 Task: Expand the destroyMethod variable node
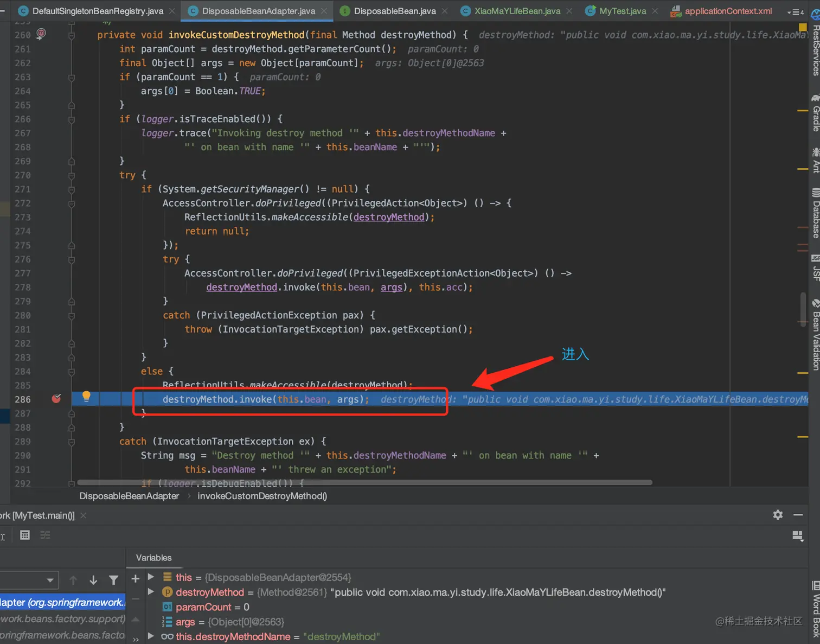click(151, 591)
